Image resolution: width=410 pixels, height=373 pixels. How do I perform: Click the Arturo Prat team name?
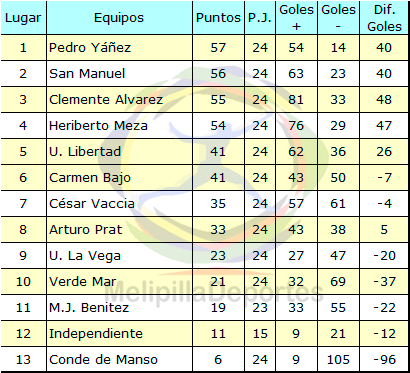click(x=86, y=229)
